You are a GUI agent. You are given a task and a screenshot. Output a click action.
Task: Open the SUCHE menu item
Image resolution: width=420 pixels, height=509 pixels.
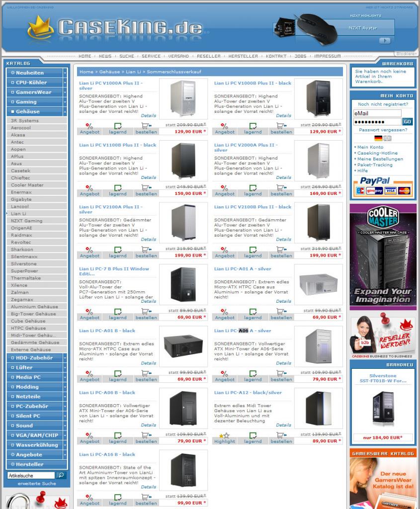coord(127,56)
